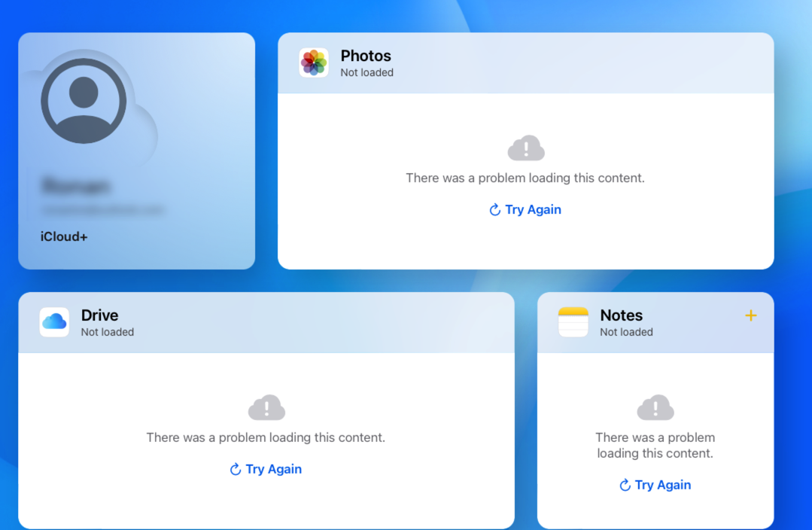Open the Drive tile title
Screen dimensions: 812x530
pyautogui.click(x=99, y=315)
